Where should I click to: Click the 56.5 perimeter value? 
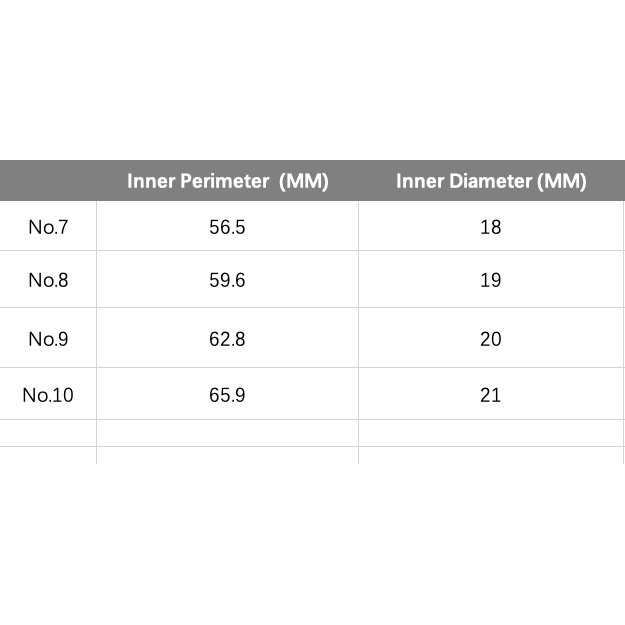point(227,227)
